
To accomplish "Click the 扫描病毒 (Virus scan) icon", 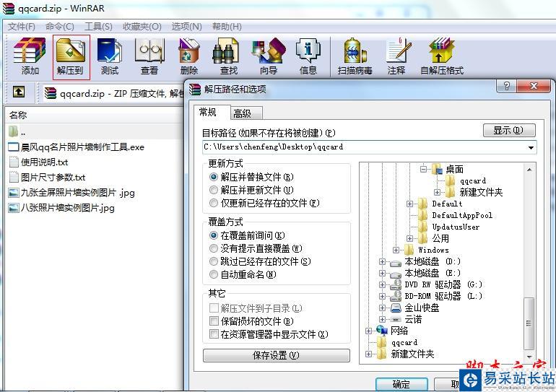I will coord(355,57).
